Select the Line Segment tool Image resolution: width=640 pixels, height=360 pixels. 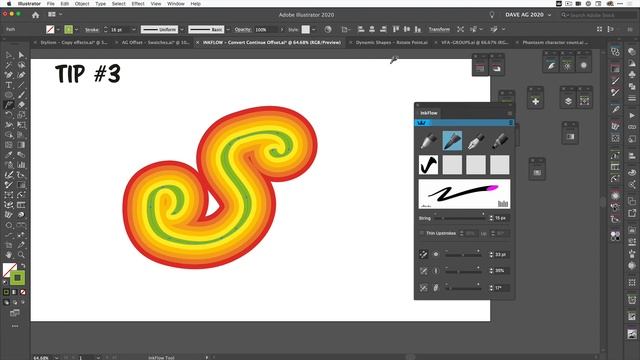click(x=21, y=85)
